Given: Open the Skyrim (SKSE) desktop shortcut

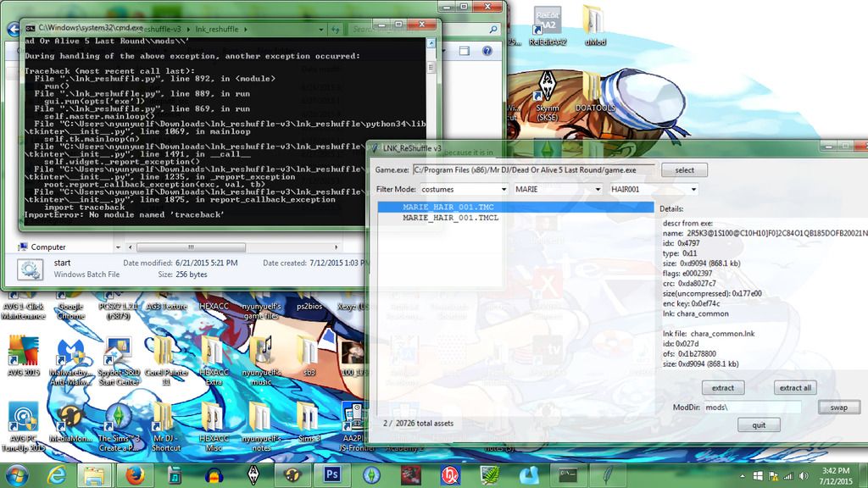Looking at the screenshot, I should click(x=548, y=96).
